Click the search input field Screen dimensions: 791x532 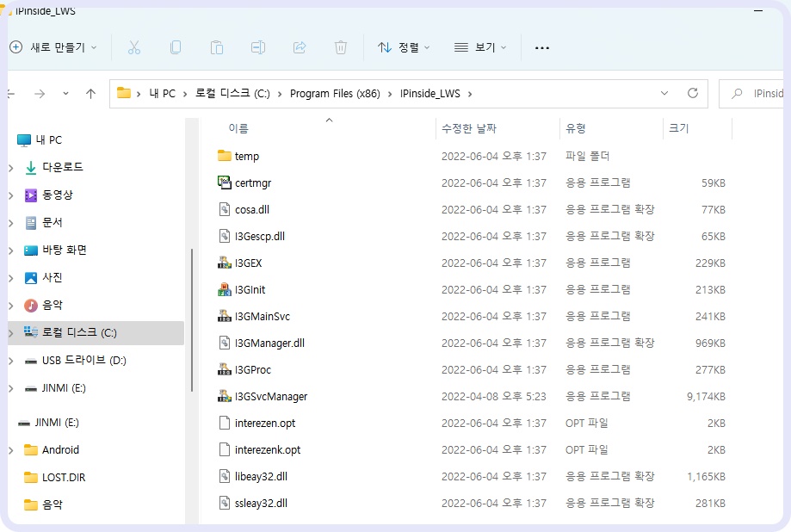click(751, 94)
